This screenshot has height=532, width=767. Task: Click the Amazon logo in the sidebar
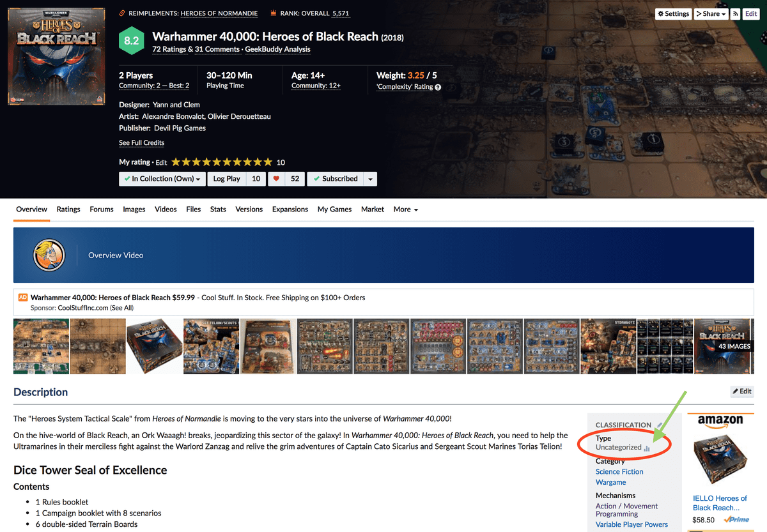coord(720,423)
